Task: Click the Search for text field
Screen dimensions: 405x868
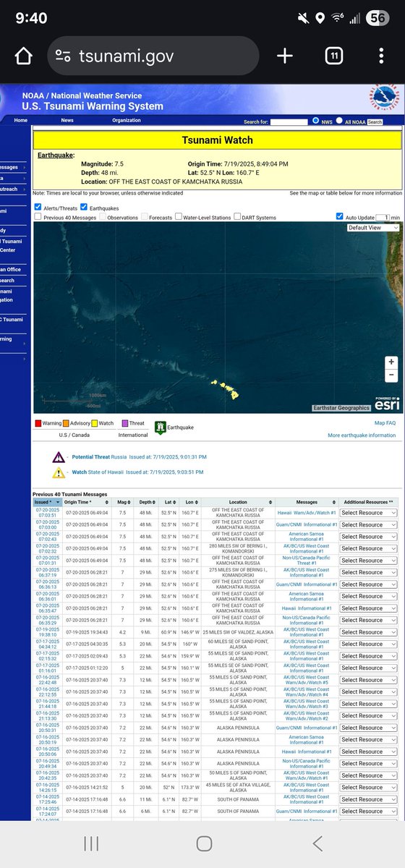Action: 289,122
